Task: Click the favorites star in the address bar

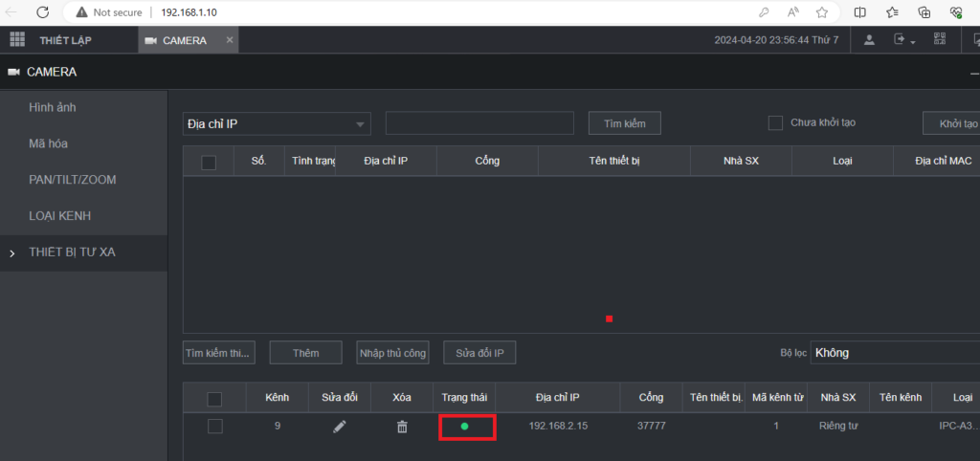Action: [x=821, y=12]
